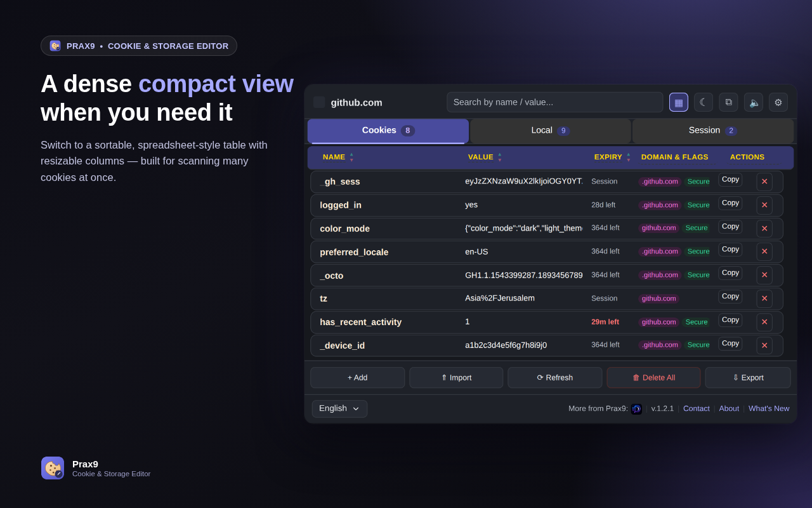Click the a1b2c3d4e5f6g7h8i9j0 value
The image size is (812, 508).
[x=506, y=345]
